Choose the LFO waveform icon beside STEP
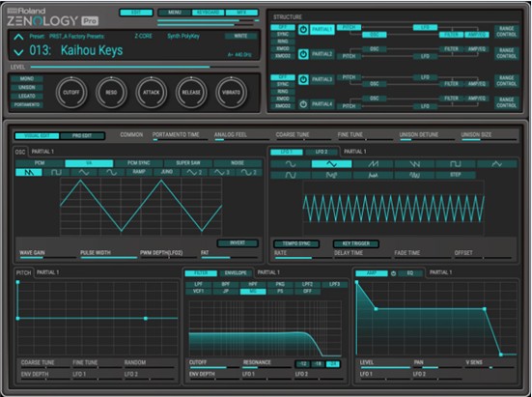Viewport: 532px width, 397px height. (414, 175)
